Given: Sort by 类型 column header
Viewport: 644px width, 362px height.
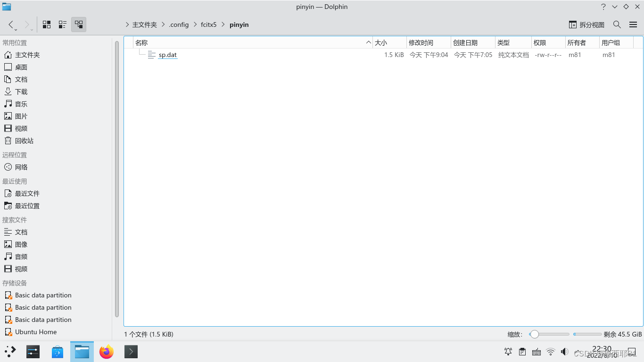Looking at the screenshot, I should 513,42.
